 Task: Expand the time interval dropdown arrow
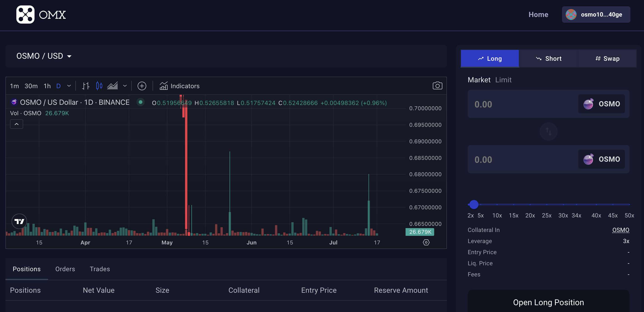tap(69, 86)
